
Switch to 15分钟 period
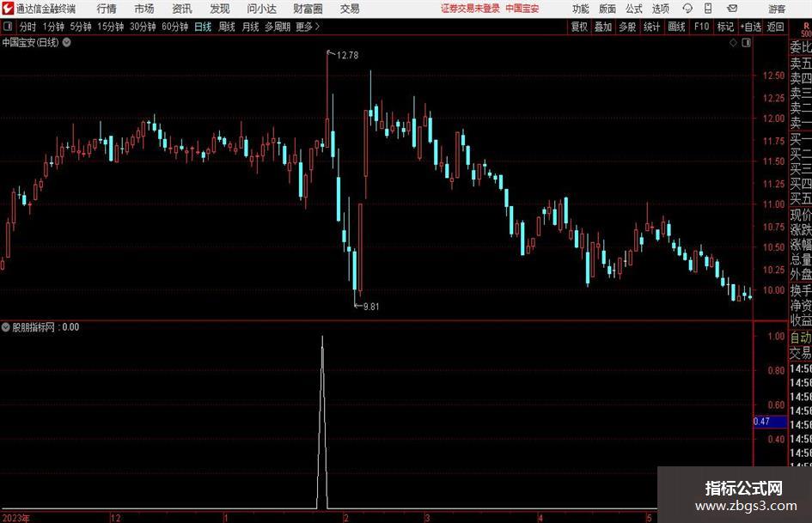coord(111,27)
